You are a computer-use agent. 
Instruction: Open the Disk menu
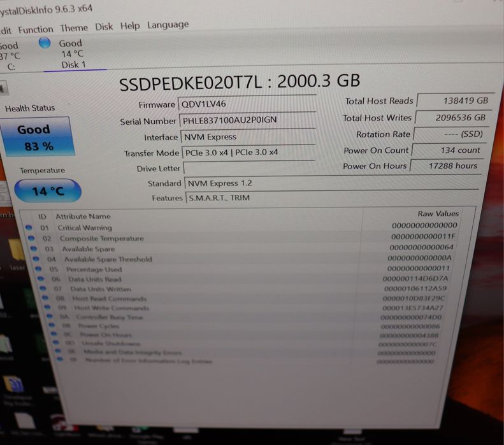pyautogui.click(x=104, y=27)
